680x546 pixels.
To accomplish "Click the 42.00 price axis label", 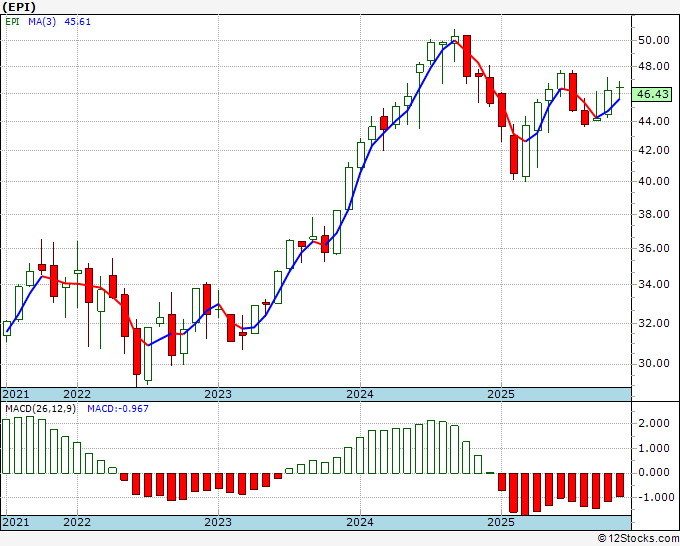I will [654, 150].
